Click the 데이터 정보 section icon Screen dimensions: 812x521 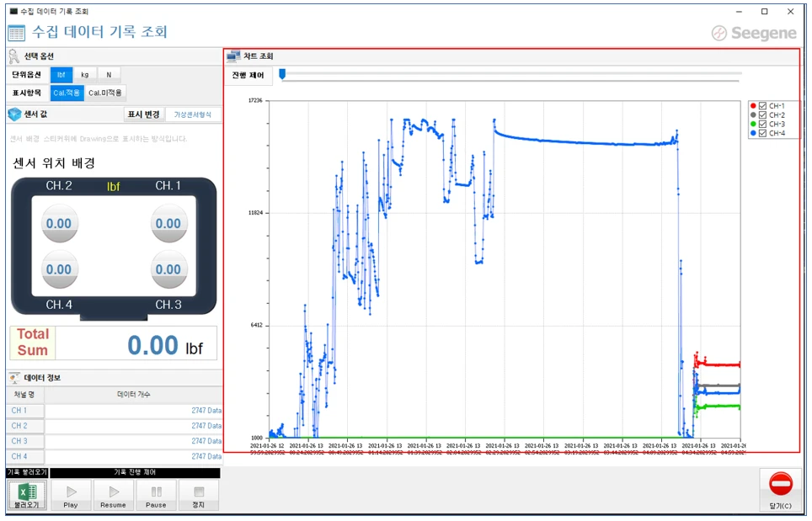point(14,378)
